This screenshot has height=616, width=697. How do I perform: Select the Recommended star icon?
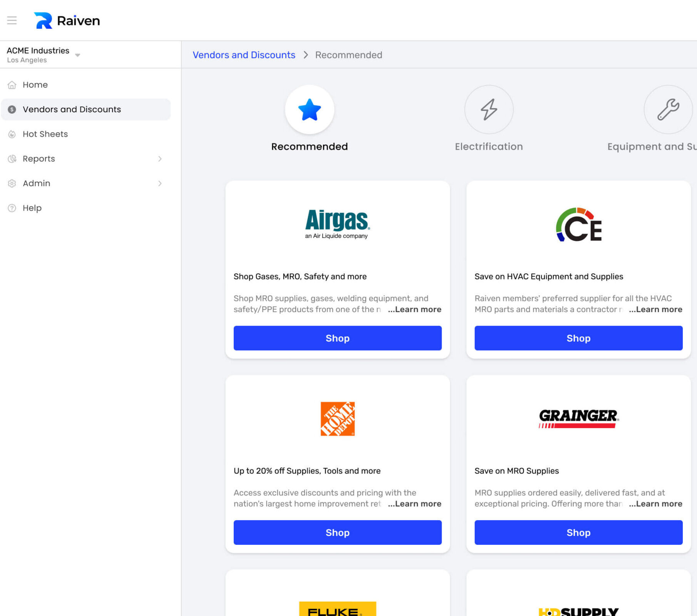coord(310,110)
